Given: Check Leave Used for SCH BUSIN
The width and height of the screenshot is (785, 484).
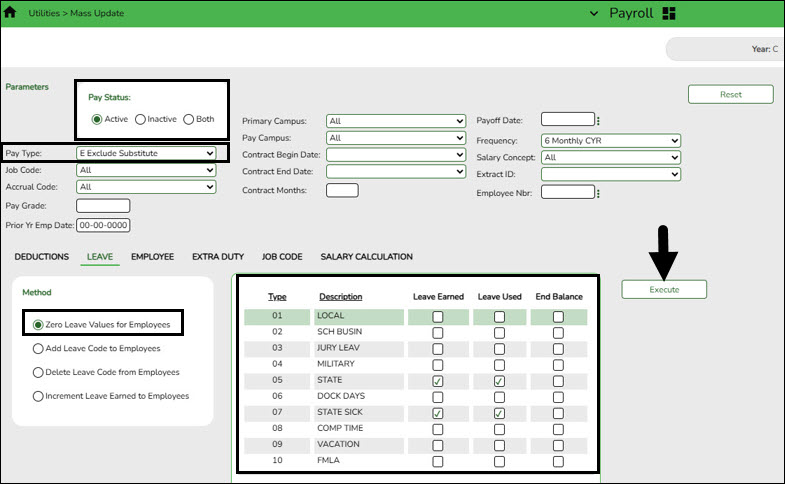Looking at the screenshot, I should click(499, 333).
